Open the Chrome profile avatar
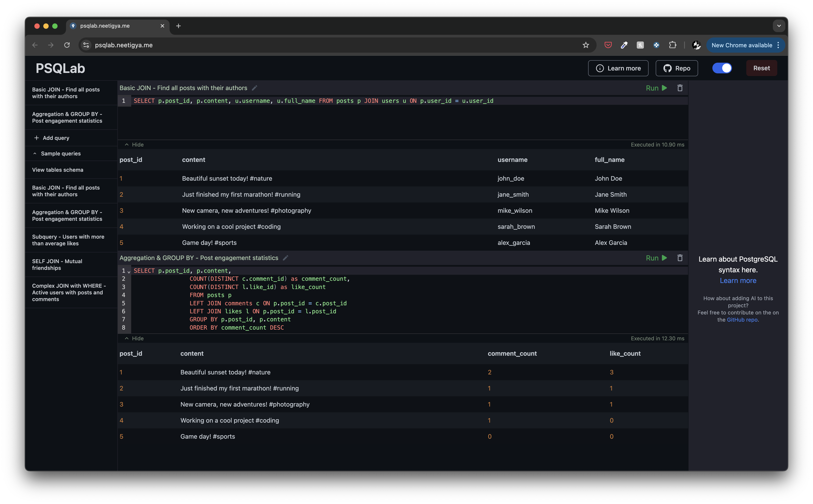This screenshot has width=813, height=504. (696, 45)
